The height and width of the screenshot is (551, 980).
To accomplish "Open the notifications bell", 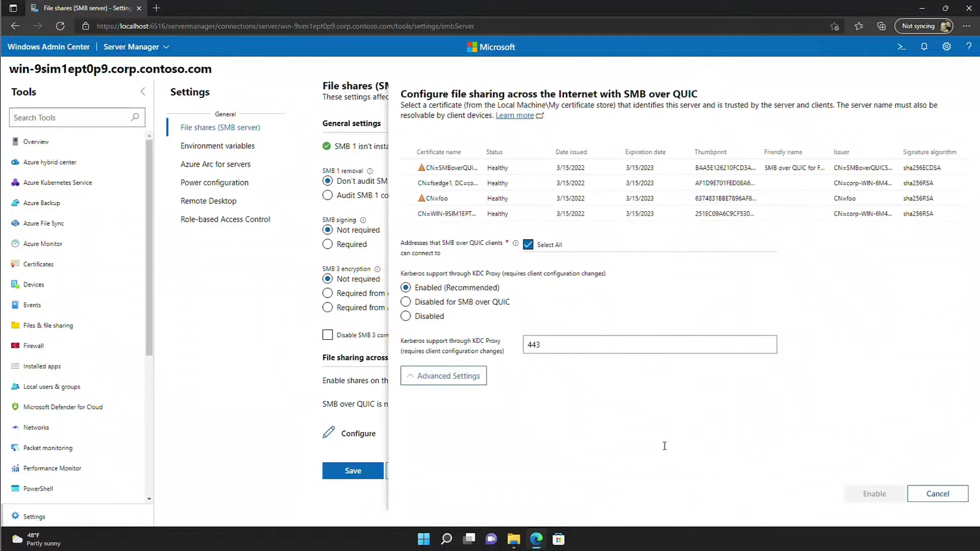I will [924, 47].
